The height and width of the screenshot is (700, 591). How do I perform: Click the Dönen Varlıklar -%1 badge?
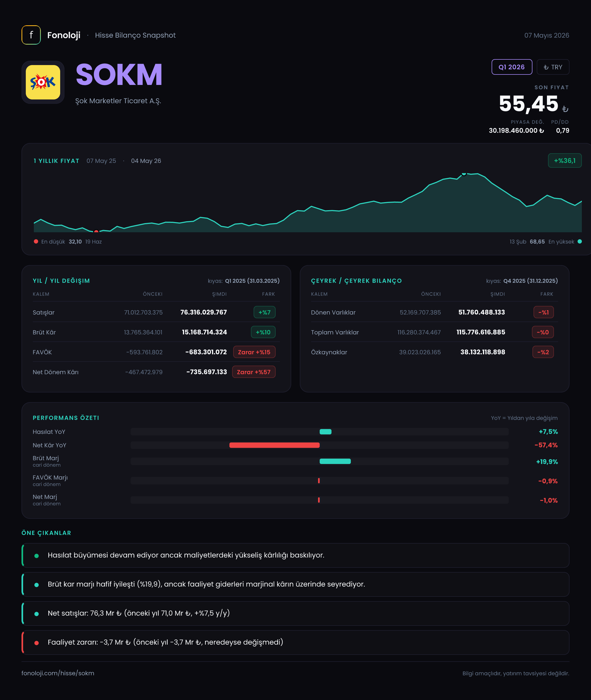543,312
